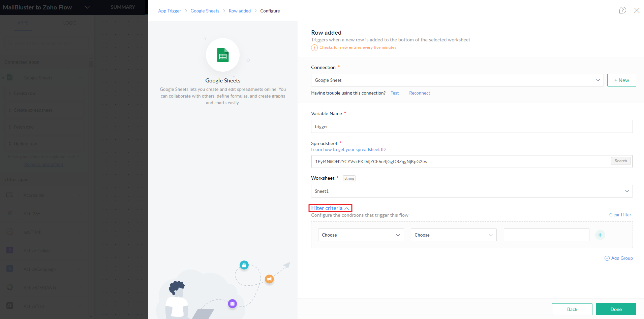This screenshot has width=644, height=319.
Task: Click the Google Sheets logo icon
Action: pyautogui.click(x=223, y=55)
